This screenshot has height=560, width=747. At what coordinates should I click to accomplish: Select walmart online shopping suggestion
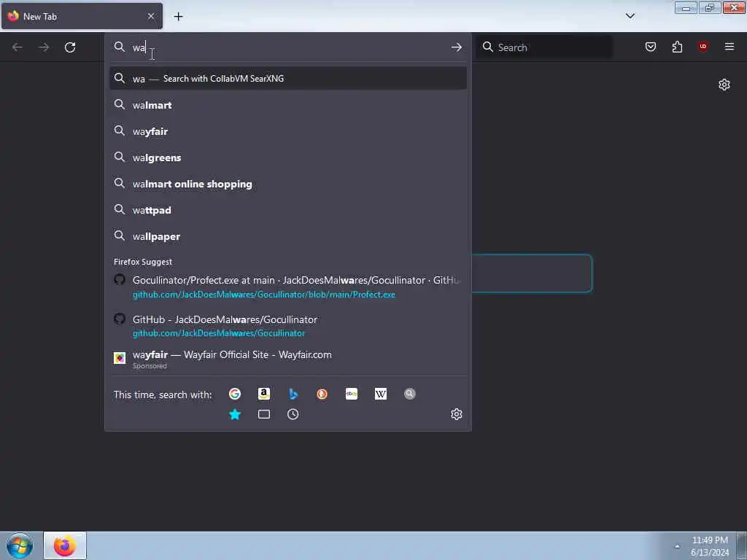click(287, 184)
